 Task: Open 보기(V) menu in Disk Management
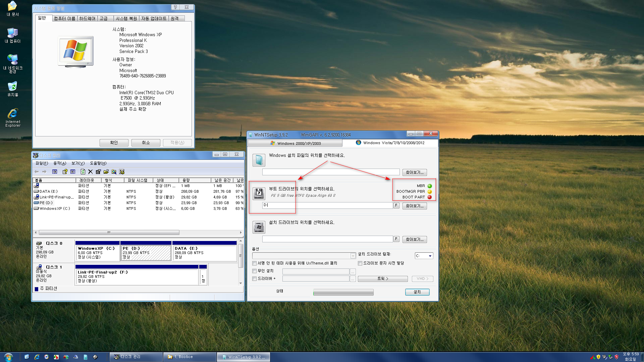click(x=78, y=163)
